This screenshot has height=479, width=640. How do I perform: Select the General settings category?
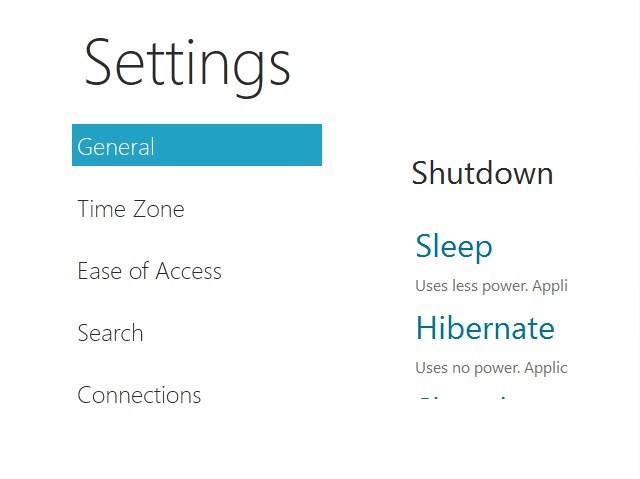tap(197, 145)
